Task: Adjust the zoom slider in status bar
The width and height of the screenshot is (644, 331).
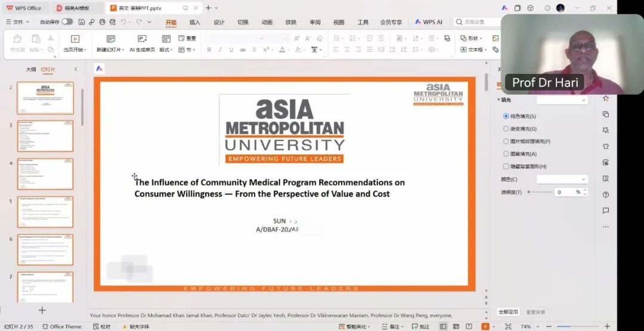Action: point(579,326)
